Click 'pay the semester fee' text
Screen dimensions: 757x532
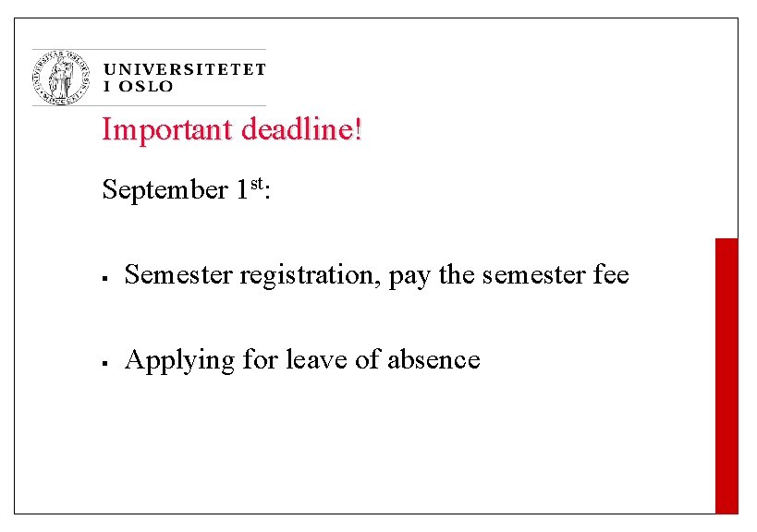[x=509, y=275]
